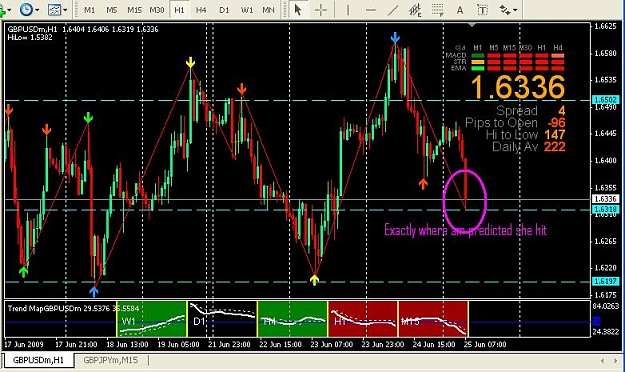625x372 pixels.
Task: Expand the Periods dropdown arrow
Action: (x=37, y=10)
